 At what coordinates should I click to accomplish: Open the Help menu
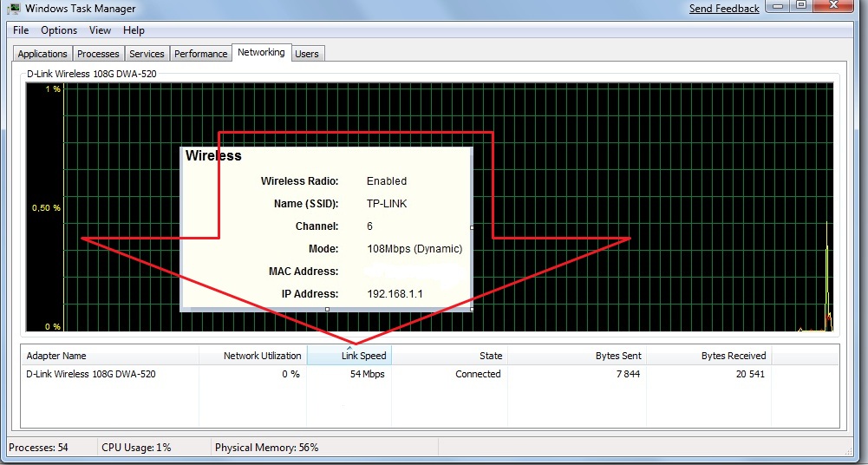(134, 30)
